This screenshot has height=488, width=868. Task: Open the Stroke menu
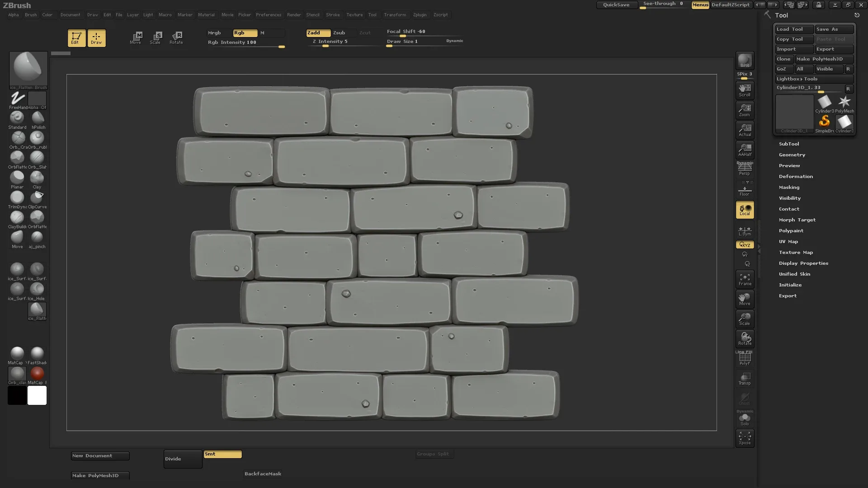[332, 15]
